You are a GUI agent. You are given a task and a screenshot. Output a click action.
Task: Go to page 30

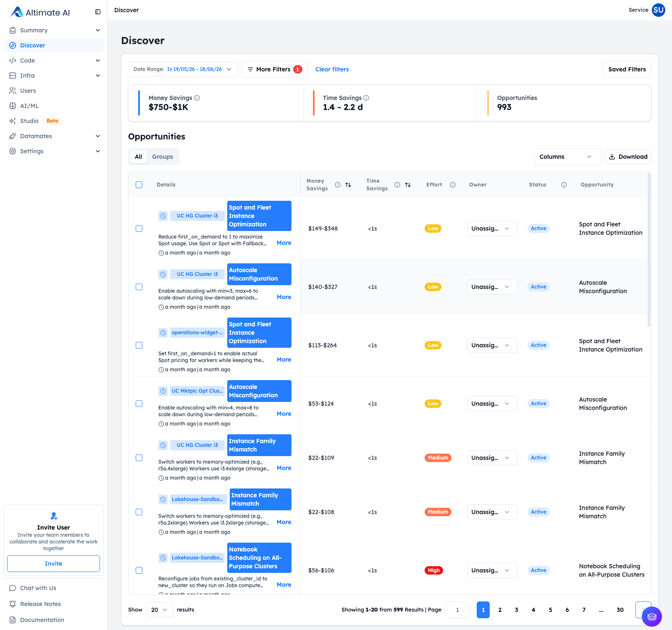620,610
